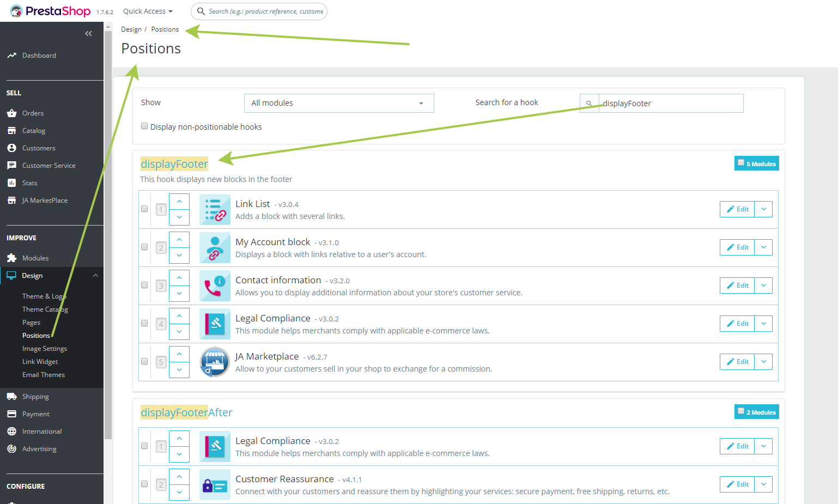Open Theme Catalog submenu item
The image size is (838, 504).
tap(45, 309)
